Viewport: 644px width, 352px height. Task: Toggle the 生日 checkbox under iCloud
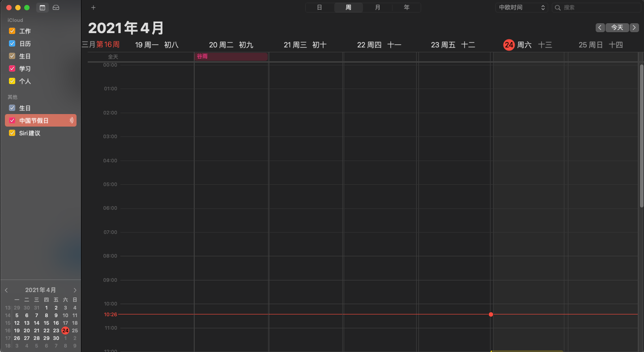[x=12, y=56]
